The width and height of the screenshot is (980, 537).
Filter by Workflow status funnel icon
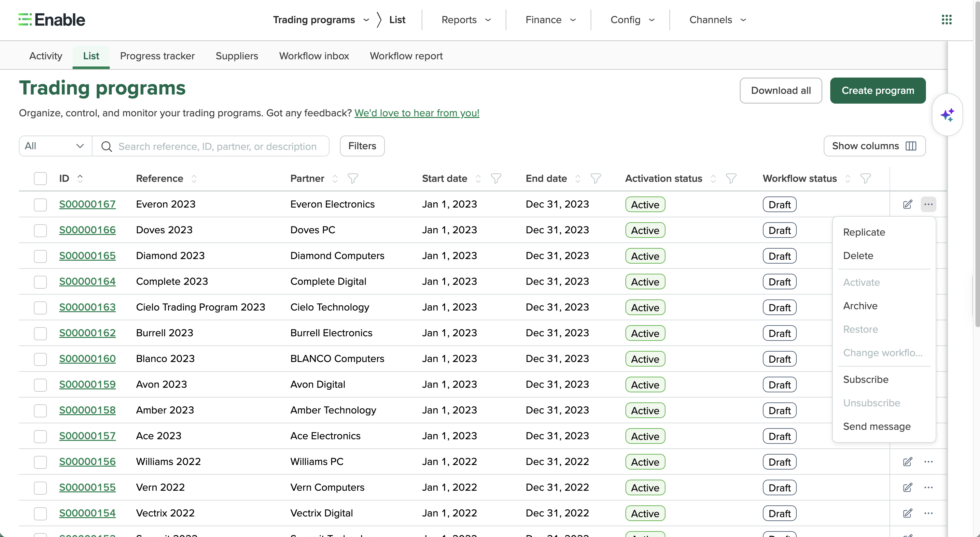click(865, 179)
